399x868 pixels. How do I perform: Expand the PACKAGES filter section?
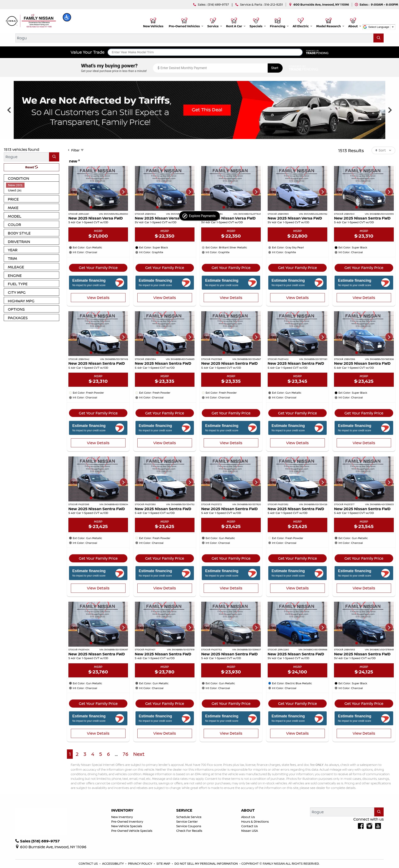[x=31, y=318]
